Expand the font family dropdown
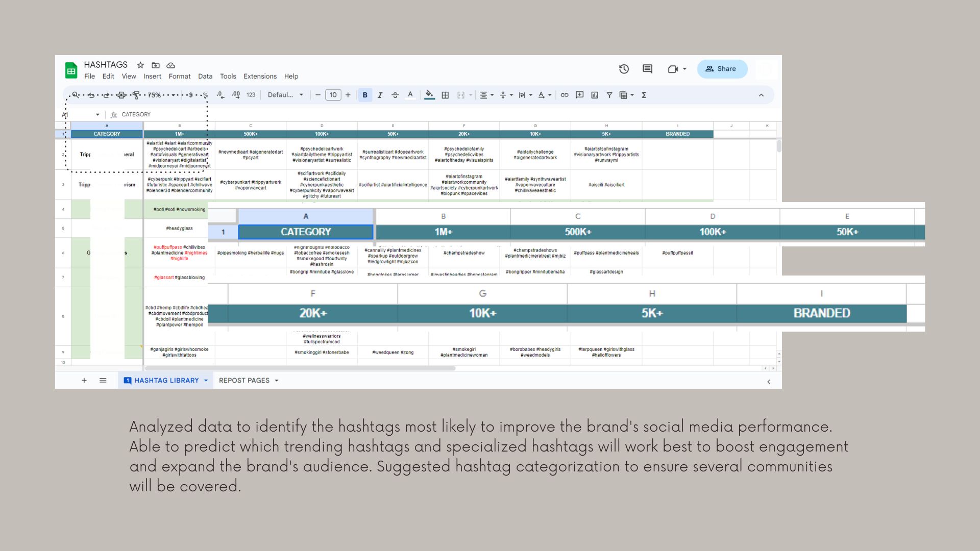Viewport: 980px width, 551px height. pyautogui.click(x=286, y=95)
